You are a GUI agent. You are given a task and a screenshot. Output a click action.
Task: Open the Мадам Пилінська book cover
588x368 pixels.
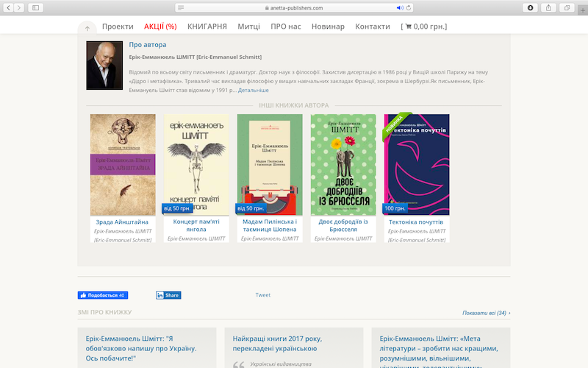pos(270,164)
